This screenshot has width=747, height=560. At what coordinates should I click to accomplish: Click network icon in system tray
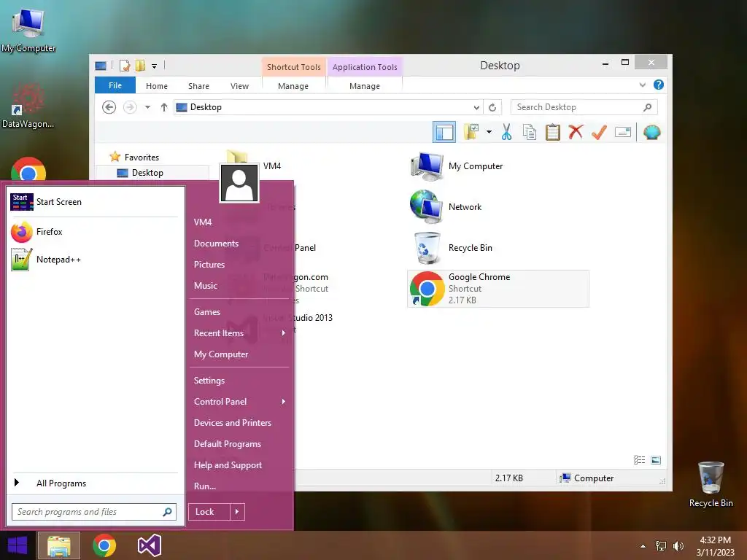(x=661, y=546)
